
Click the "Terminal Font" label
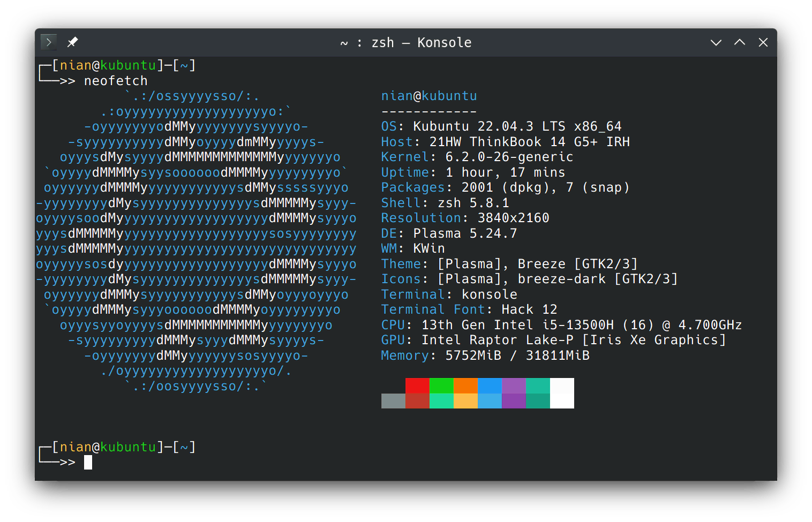tap(433, 309)
